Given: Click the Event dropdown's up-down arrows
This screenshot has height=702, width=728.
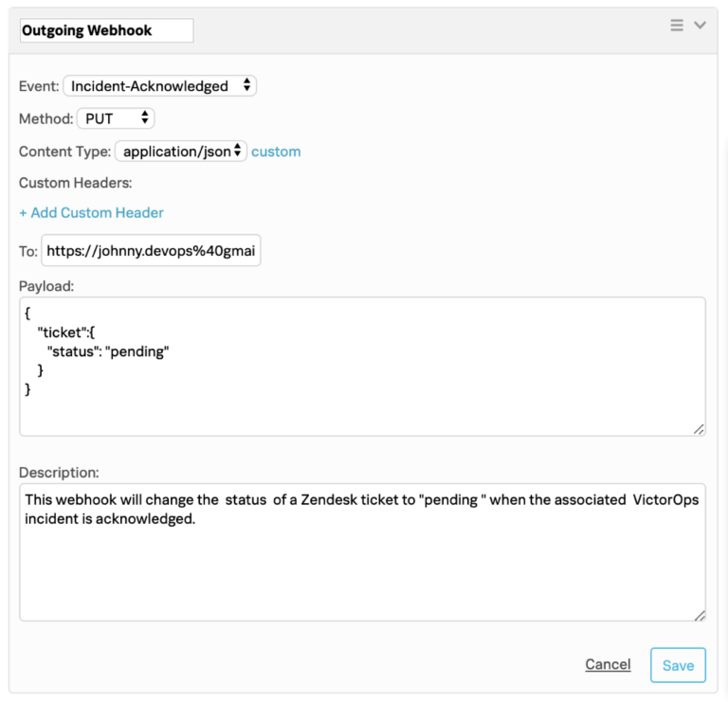Looking at the screenshot, I should (x=247, y=85).
